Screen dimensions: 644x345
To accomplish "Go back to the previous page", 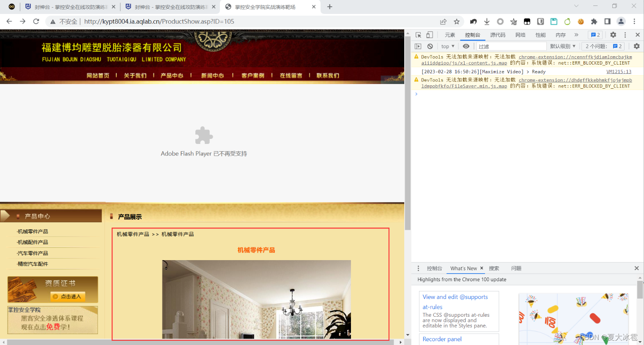I will [9, 22].
